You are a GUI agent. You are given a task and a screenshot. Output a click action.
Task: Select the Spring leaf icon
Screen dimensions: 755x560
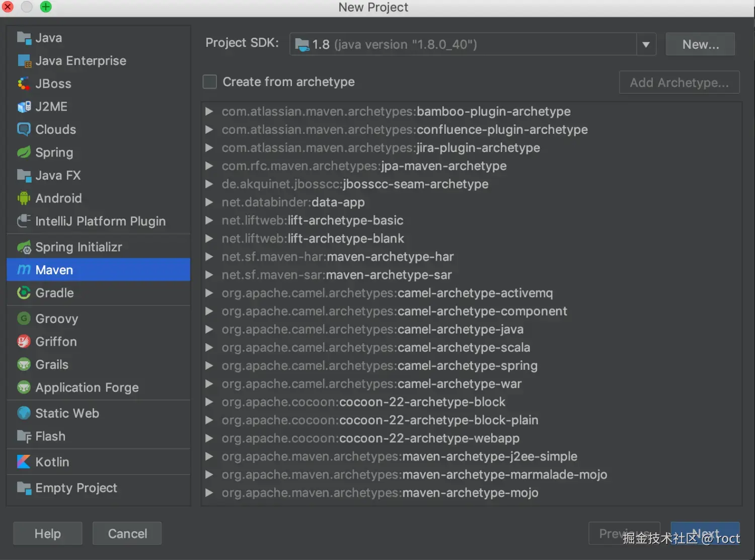(x=24, y=152)
